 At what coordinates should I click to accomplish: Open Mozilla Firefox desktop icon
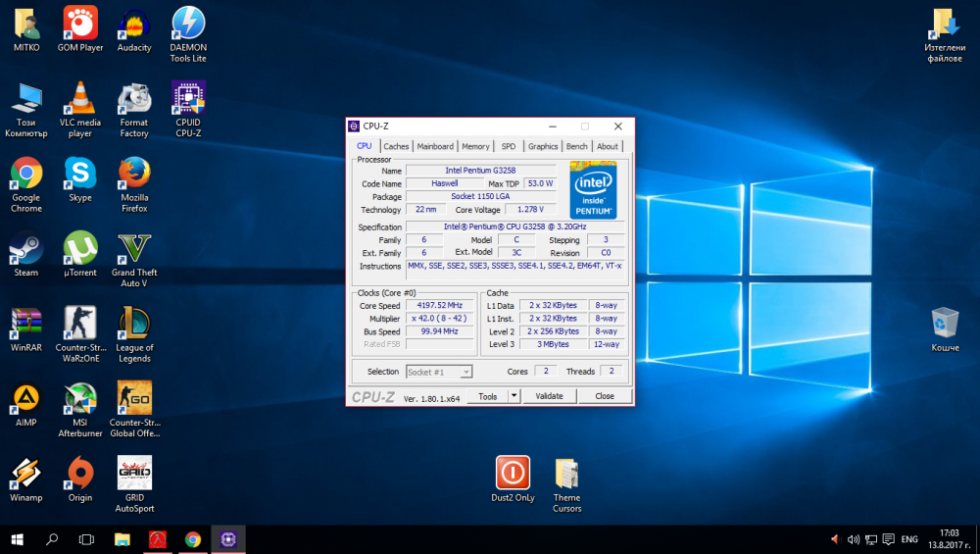[x=134, y=184]
